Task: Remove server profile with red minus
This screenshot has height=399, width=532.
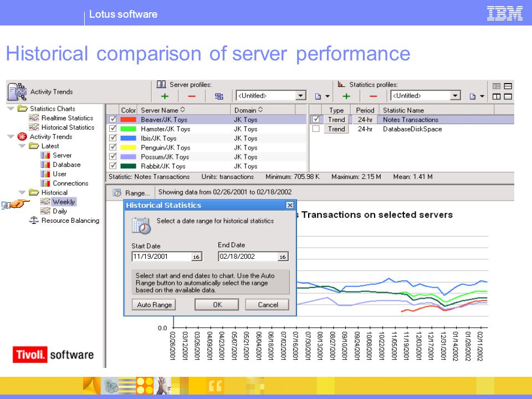Action: click(192, 96)
